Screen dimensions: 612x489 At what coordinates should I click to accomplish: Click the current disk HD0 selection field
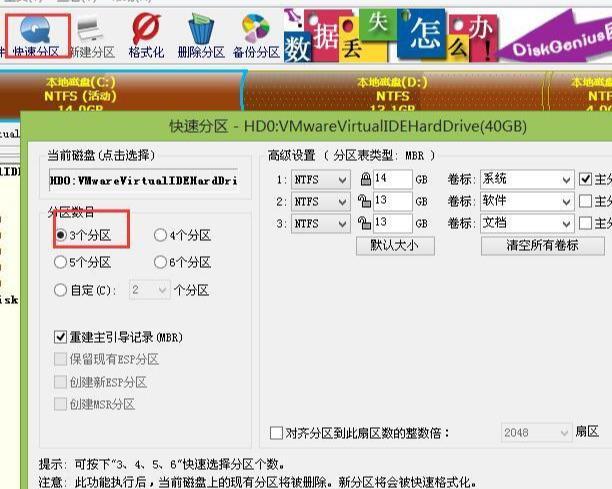point(144,180)
